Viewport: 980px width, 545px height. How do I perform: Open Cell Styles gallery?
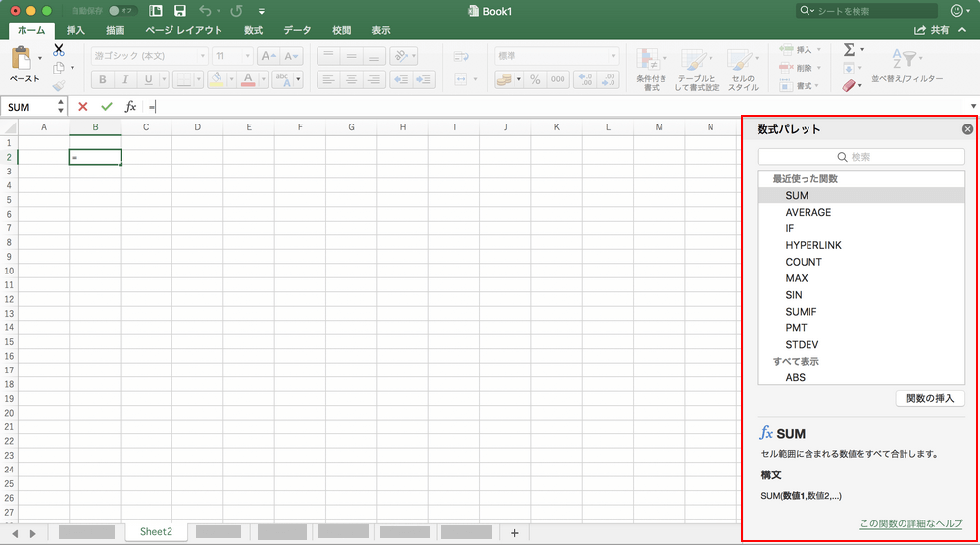[743, 69]
